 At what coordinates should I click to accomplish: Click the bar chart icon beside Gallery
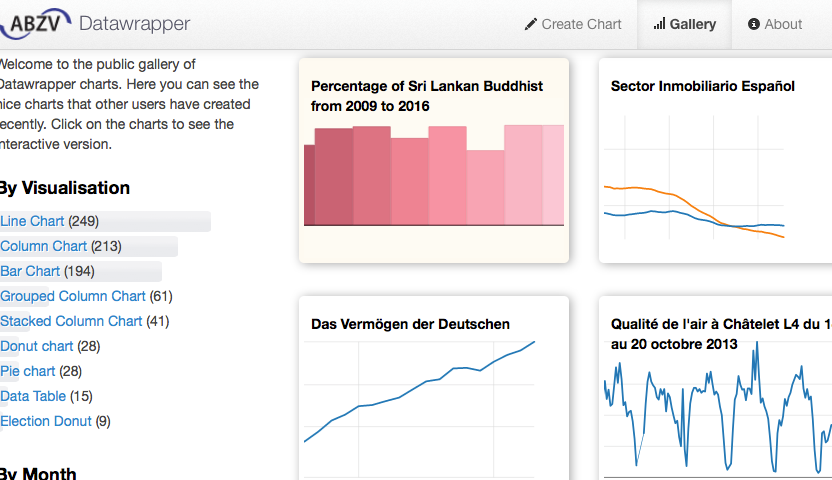[659, 24]
